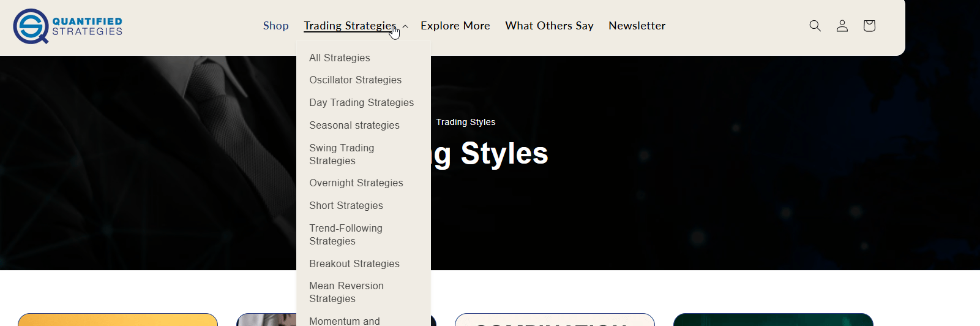980x326 pixels.
Task: Open Overnight Strategies entry
Action: click(x=356, y=183)
